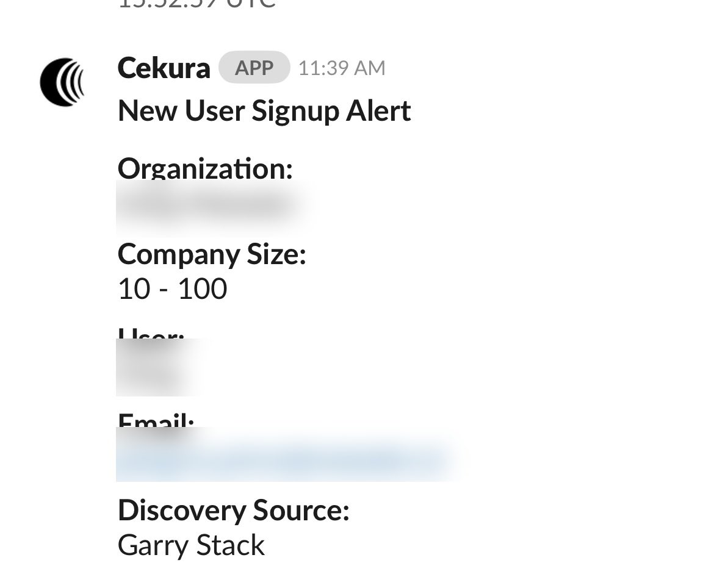Click the APP badge next to Cekura
714x588 pixels.
click(x=254, y=67)
